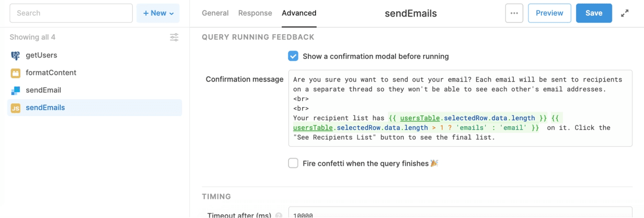Click inside the Confirmation message editor

(x=460, y=108)
